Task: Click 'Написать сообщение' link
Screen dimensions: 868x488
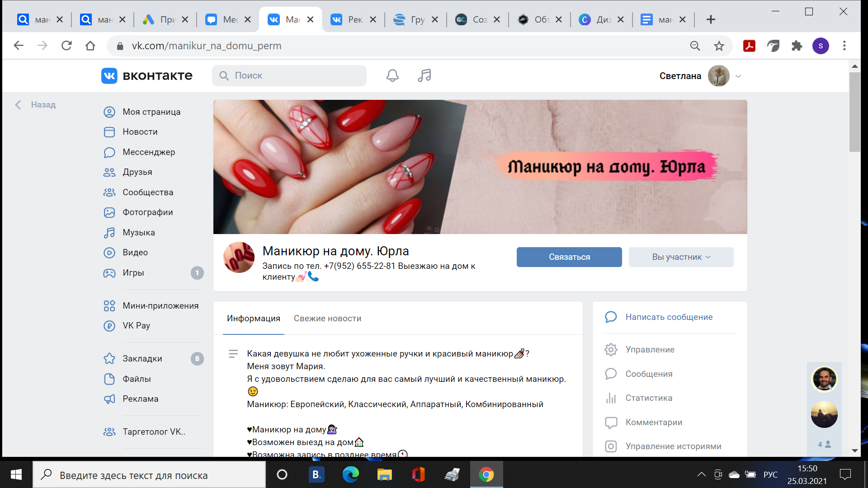Action: click(669, 317)
